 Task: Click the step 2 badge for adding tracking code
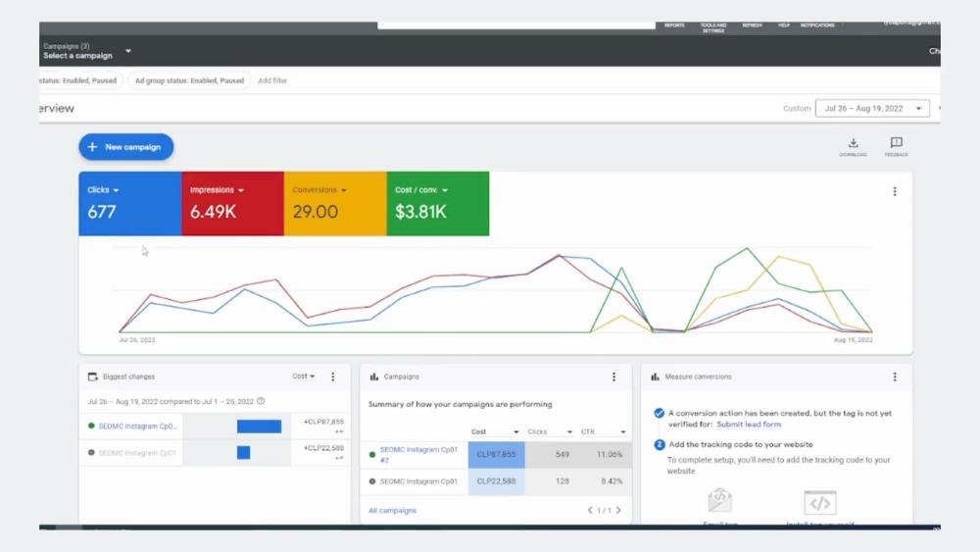tap(659, 444)
